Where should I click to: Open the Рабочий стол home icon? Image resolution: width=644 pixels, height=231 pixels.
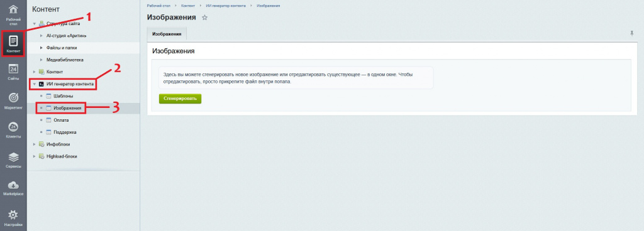click(13, 9)
